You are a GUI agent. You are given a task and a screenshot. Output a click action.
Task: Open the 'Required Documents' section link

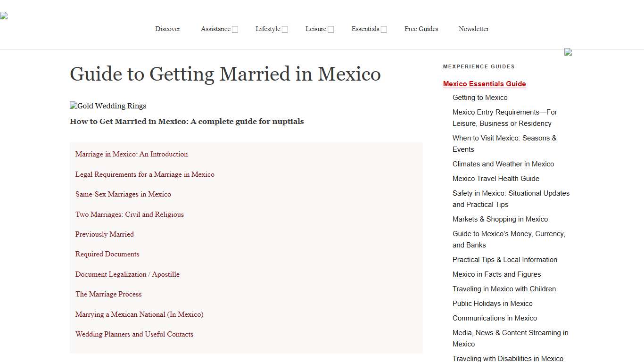tap(107, 254)
